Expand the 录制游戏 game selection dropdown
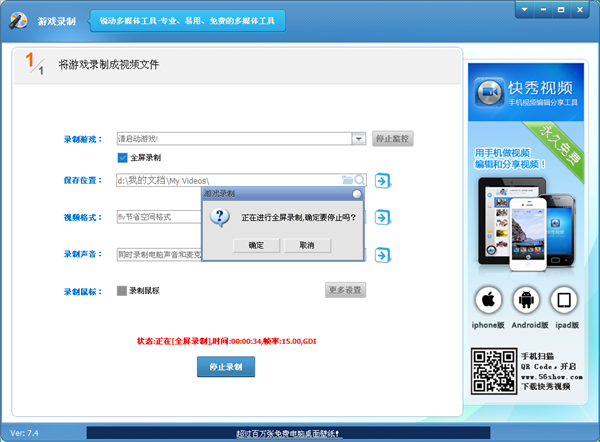 (359, 139)
